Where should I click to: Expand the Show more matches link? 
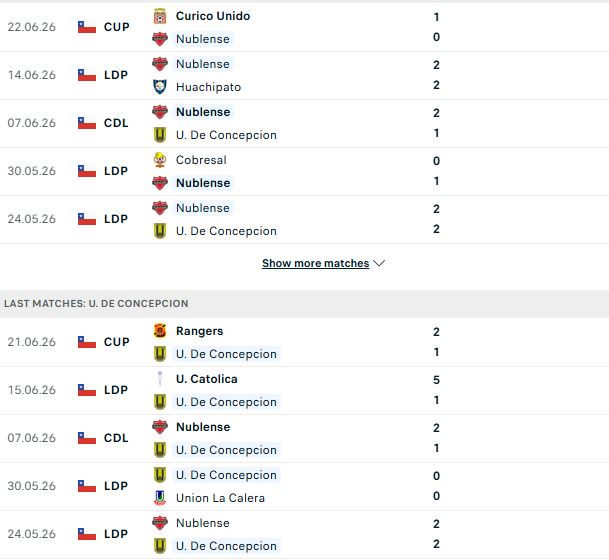[x=315, y=263]
